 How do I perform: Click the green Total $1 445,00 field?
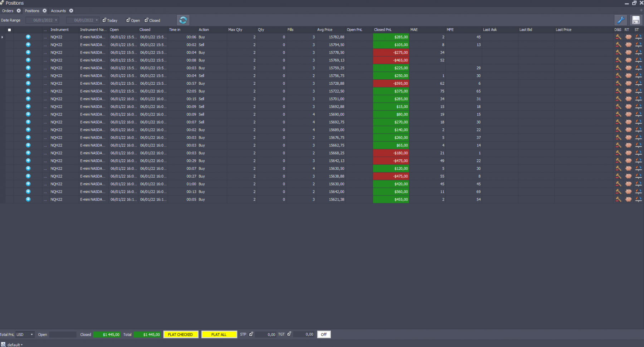(x=147, y=334)
